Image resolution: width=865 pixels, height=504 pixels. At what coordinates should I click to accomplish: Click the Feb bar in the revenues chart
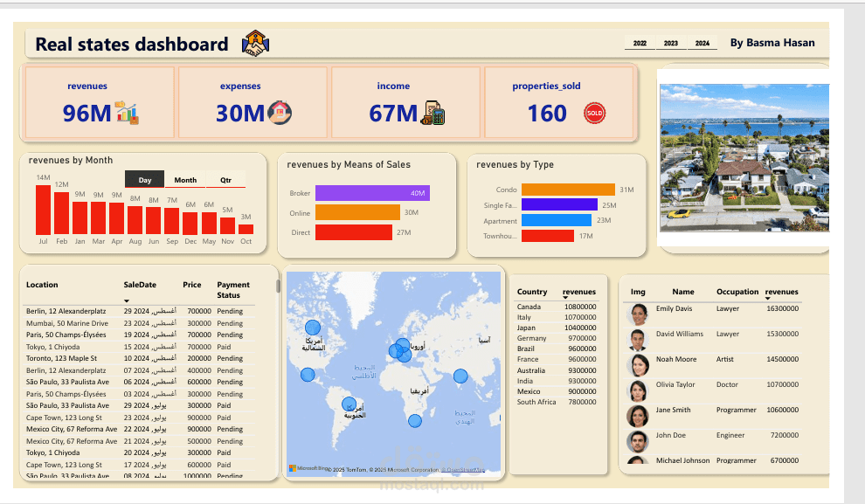coord(62,213)
